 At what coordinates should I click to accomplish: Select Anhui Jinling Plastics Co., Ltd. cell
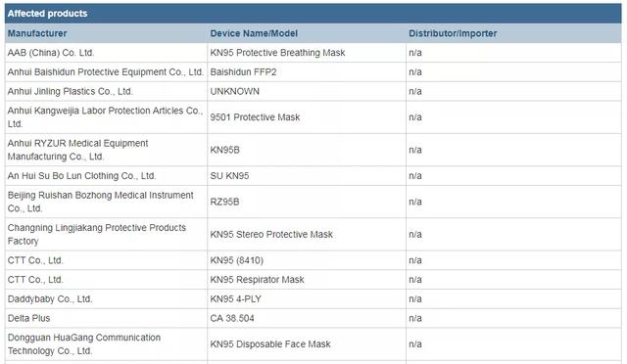[106, 92]
